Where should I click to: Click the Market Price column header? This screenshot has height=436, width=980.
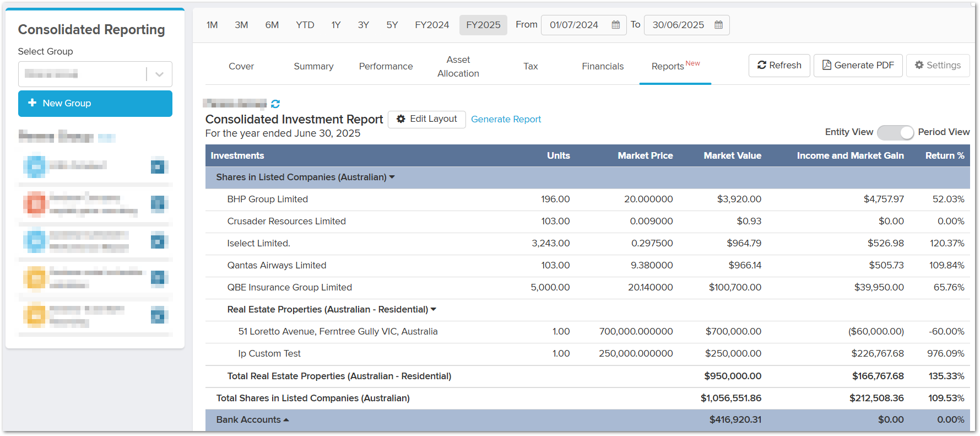coord(645,155)
